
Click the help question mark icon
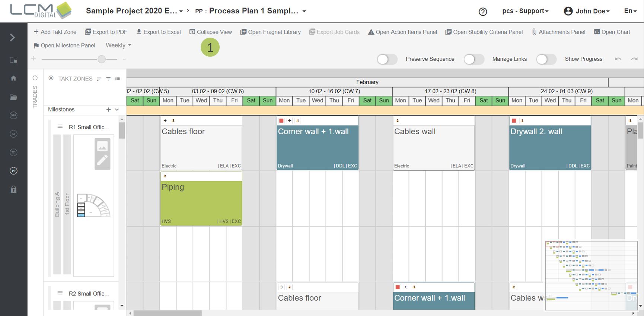pos(483,12)
